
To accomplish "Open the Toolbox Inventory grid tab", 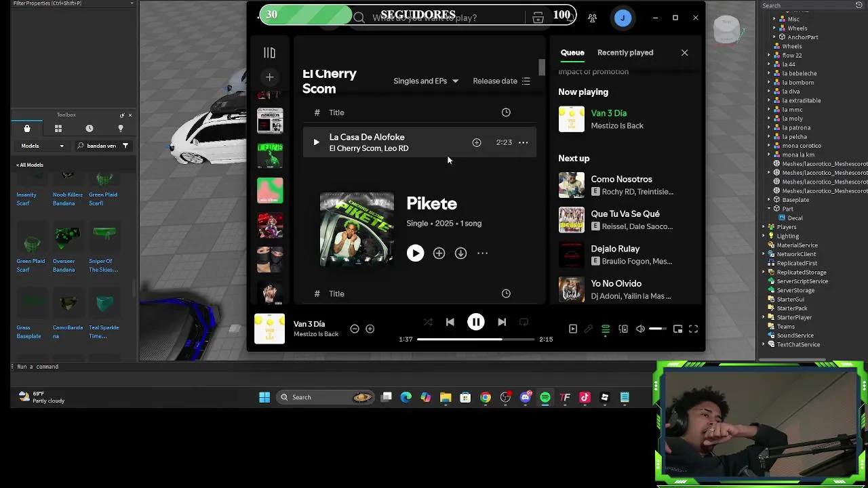I will pos(58,128).
